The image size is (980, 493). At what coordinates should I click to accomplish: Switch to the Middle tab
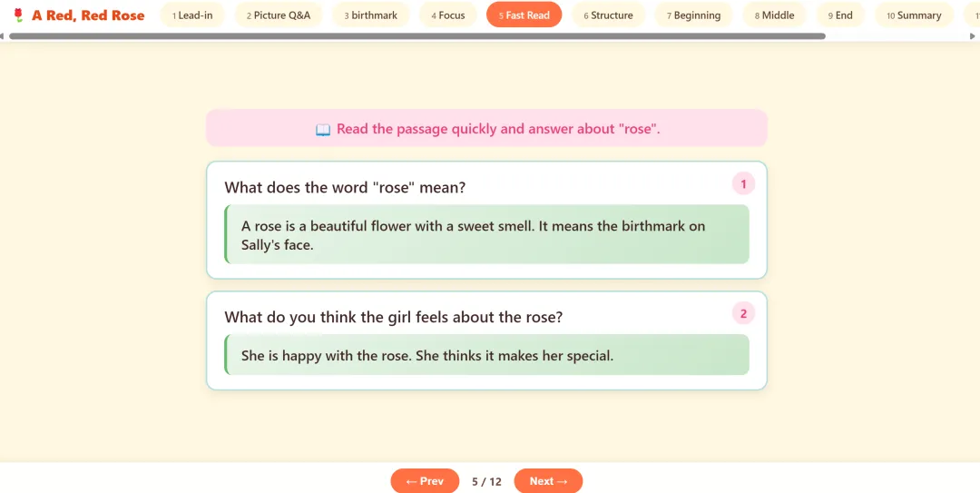(775, 15)
